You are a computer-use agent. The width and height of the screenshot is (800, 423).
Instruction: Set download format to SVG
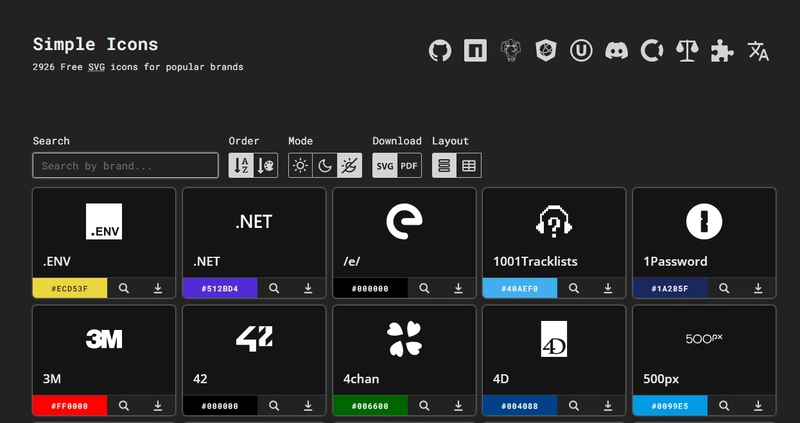coord(385,165)
